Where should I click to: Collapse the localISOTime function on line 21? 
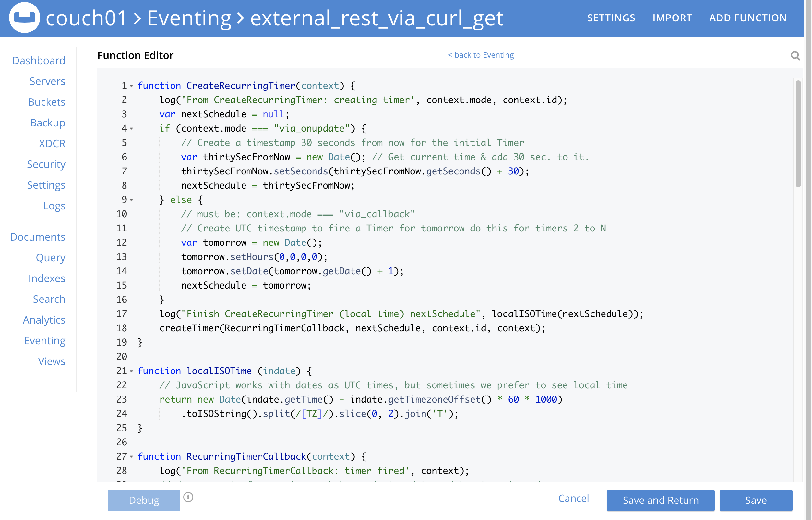[131, 372]
